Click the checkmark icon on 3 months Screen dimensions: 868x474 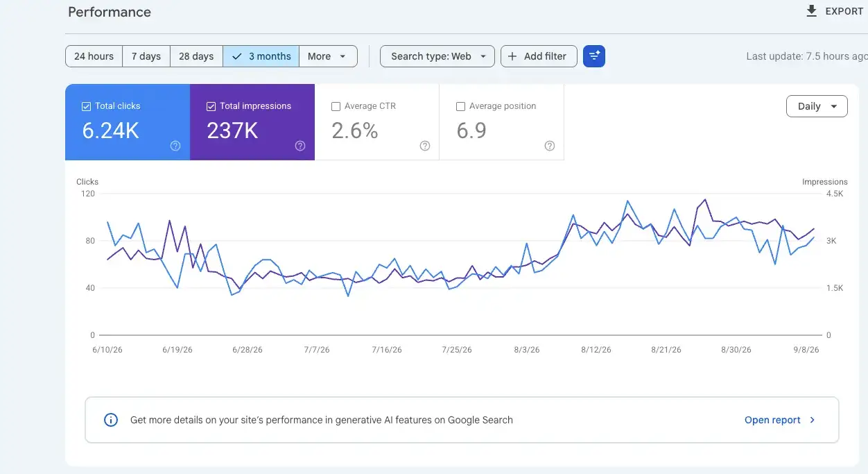point(236,56)
